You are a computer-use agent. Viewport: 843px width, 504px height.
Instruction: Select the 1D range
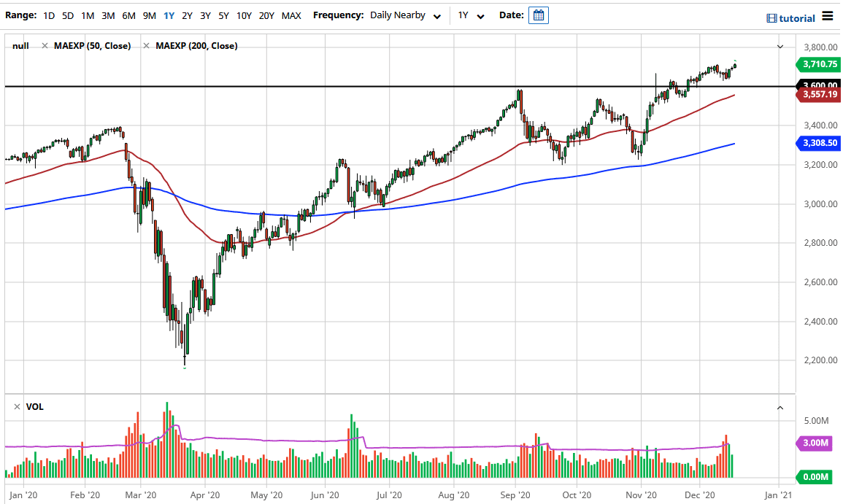[x=48, y=15]
